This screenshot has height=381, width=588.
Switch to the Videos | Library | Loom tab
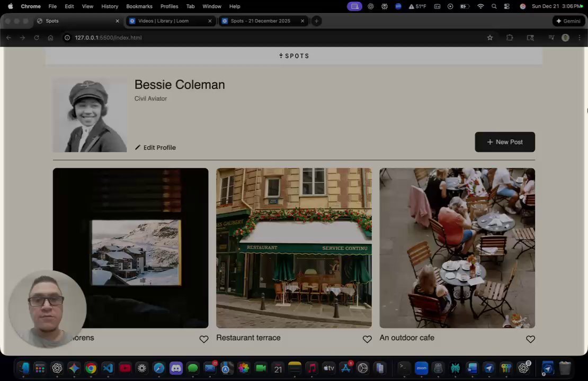163,21
